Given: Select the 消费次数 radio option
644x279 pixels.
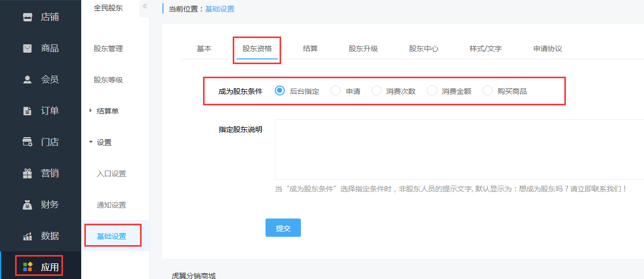Looking at the screenshot, I should [376, 91].
